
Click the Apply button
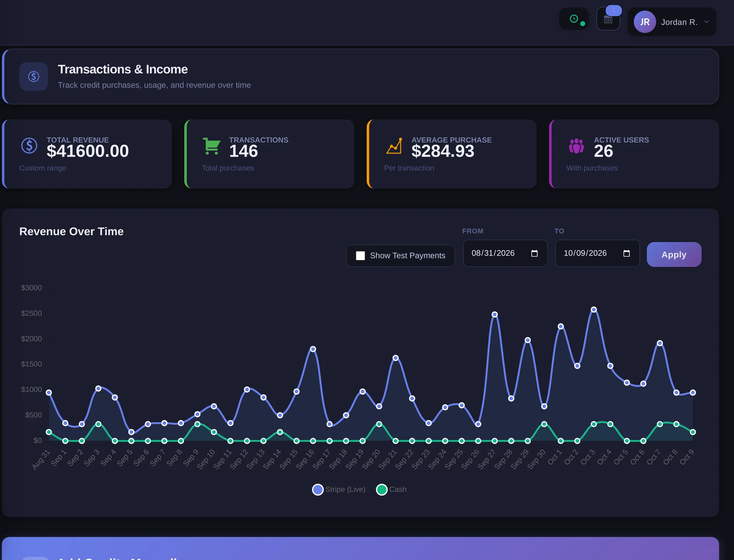674,254
